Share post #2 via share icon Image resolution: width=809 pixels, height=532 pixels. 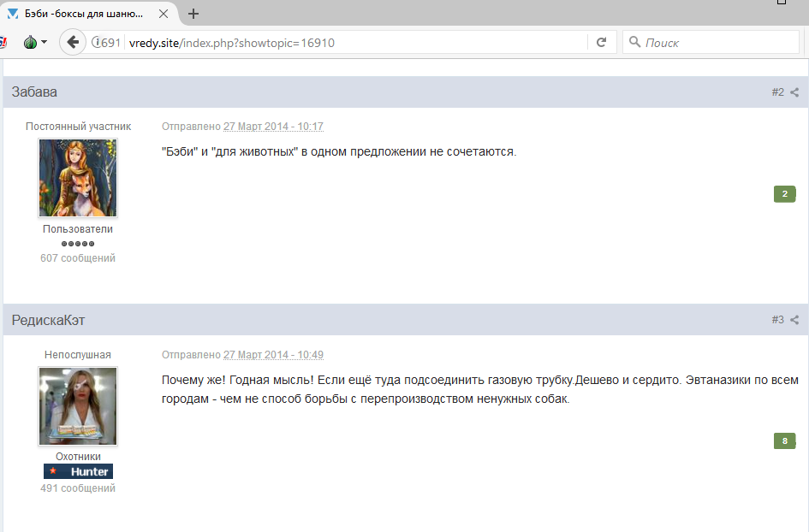point(794,92)
